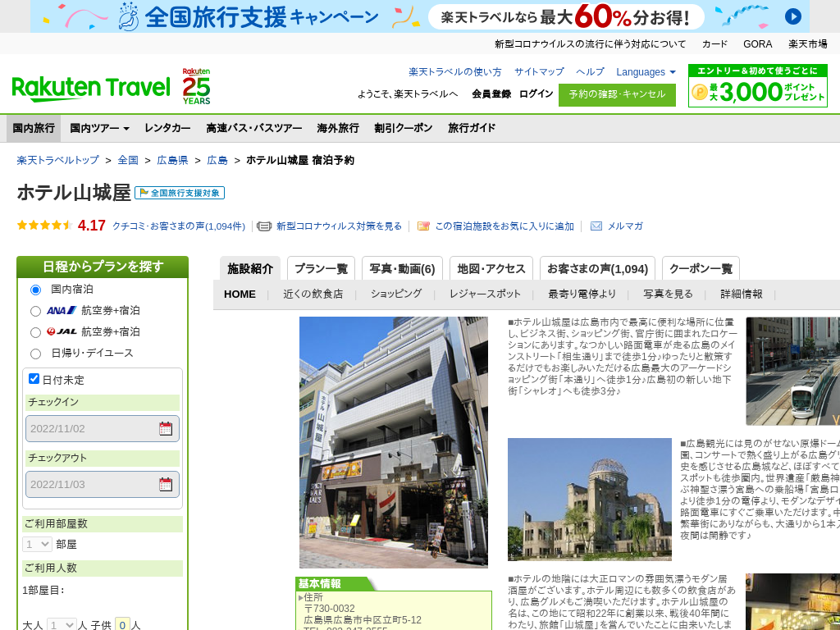Viewport: 840px width, 630px height.
Task: Click the play arrow on top banner
Action: pos(793,16)
